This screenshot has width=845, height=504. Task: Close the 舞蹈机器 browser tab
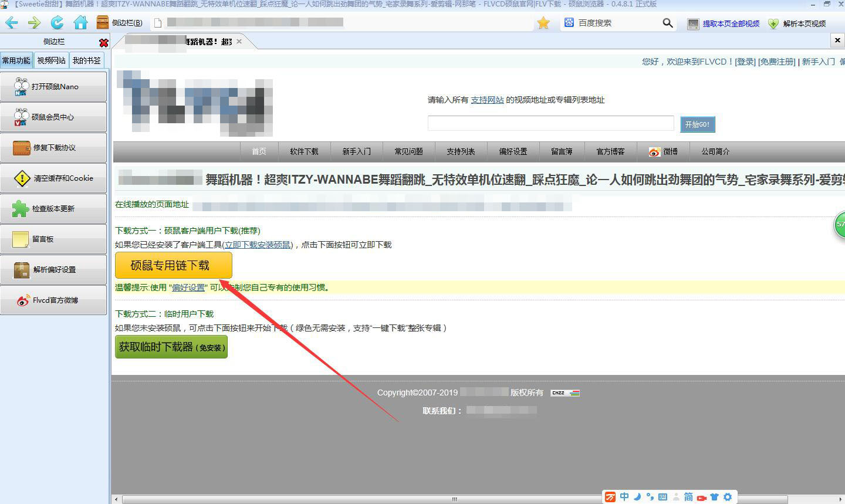coord(239,42)
